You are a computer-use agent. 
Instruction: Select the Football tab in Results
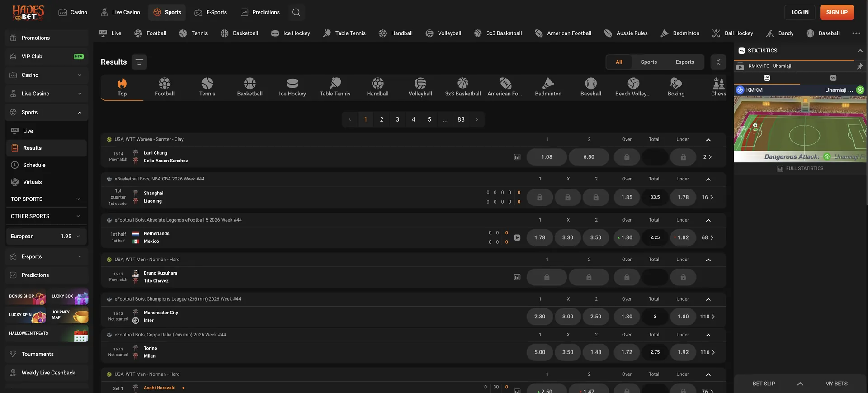[x=165, y=87]
